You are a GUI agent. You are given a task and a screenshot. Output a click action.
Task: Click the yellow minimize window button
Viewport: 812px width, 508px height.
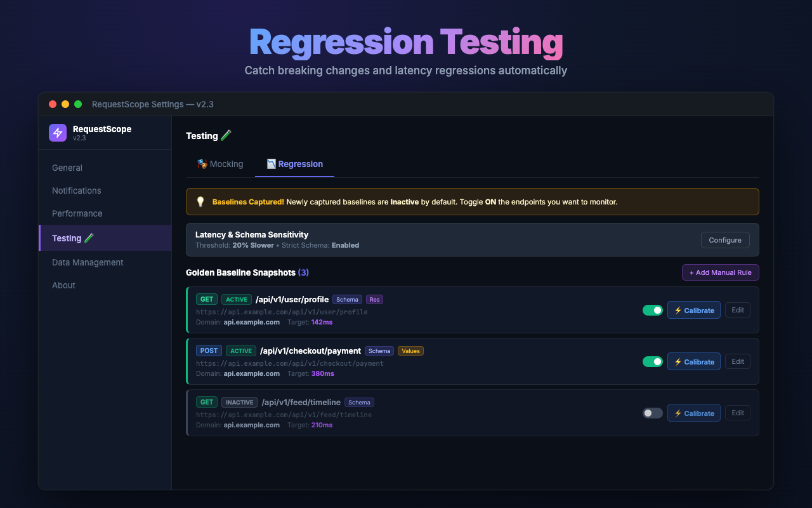[x=65, y=104]
